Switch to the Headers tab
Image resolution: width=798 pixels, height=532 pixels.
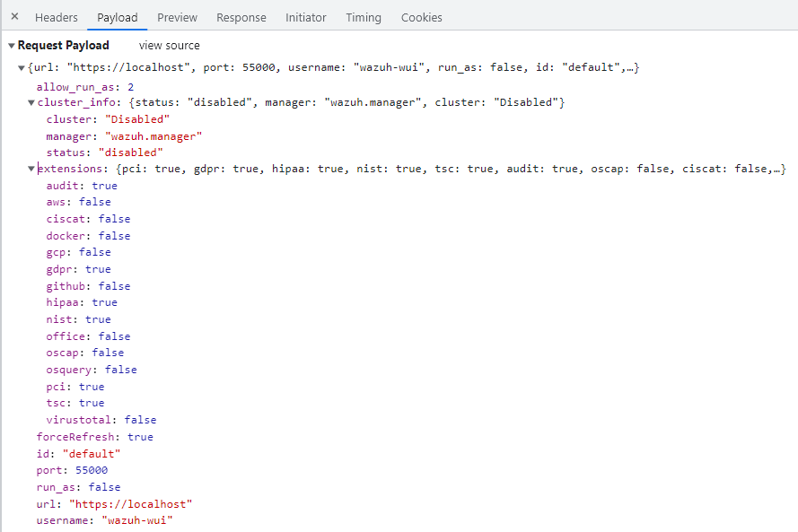pyautogui.click(x=56, y=17)
